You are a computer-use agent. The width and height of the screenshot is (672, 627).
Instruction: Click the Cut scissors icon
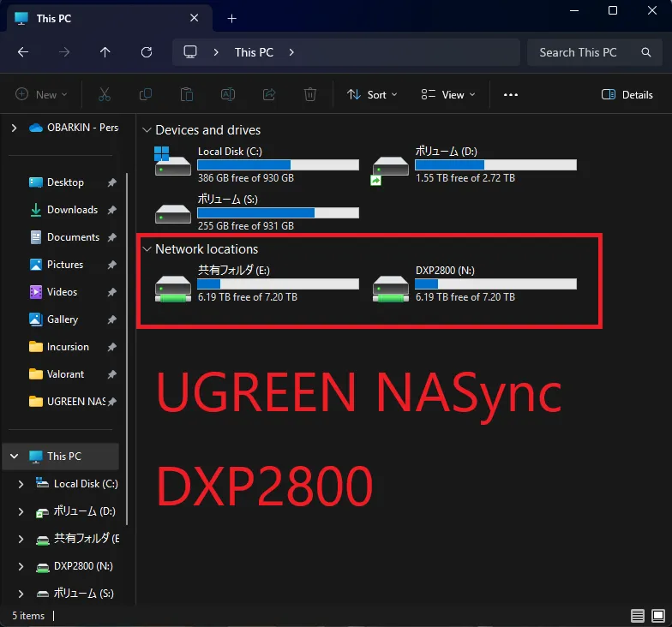(105, 94)
